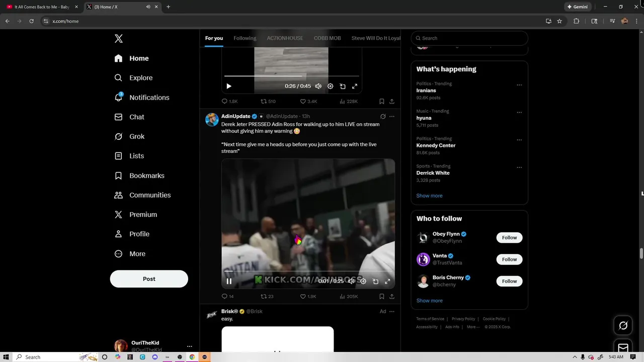Open Chrome extensions puzzle icon

coord(577,21)
